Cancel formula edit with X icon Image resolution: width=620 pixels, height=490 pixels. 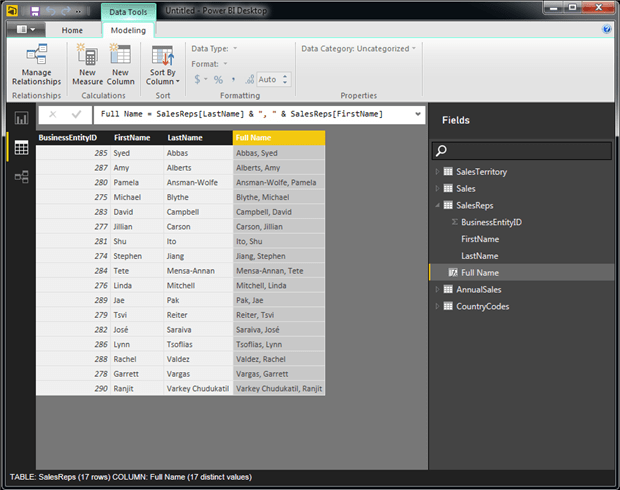[53, 114]
